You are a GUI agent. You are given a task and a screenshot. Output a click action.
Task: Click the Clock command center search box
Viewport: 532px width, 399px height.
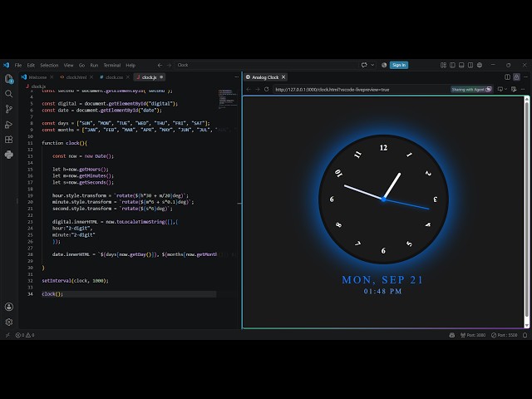(x=266, y=65)
